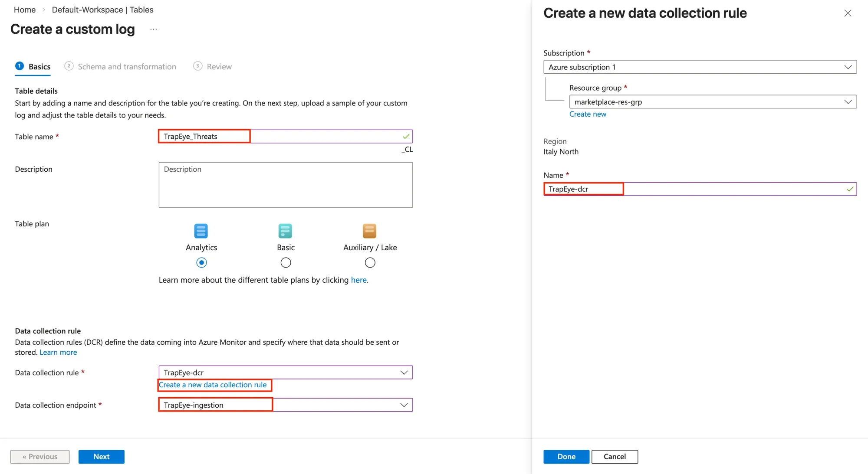Click the Basic table plan icon
The width and height of the screenshot is (868, 474).
[x=285, y=231]
